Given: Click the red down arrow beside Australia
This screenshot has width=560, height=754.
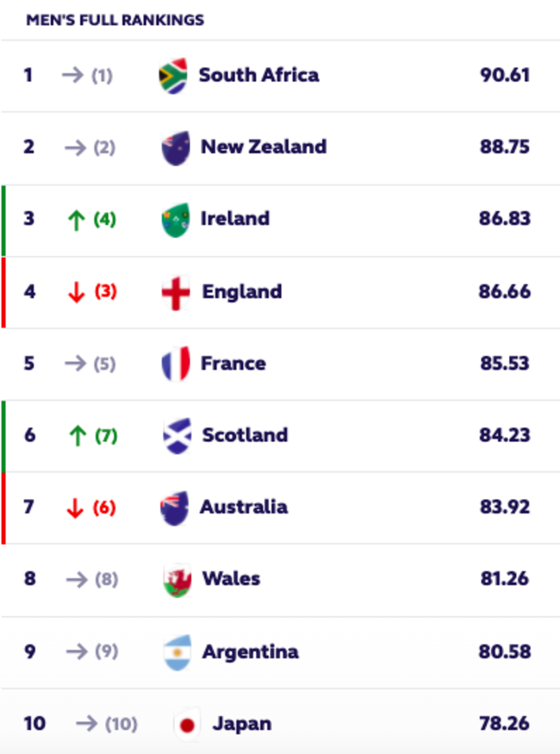Looking at the screenshot, I should (x=76, y=508).
